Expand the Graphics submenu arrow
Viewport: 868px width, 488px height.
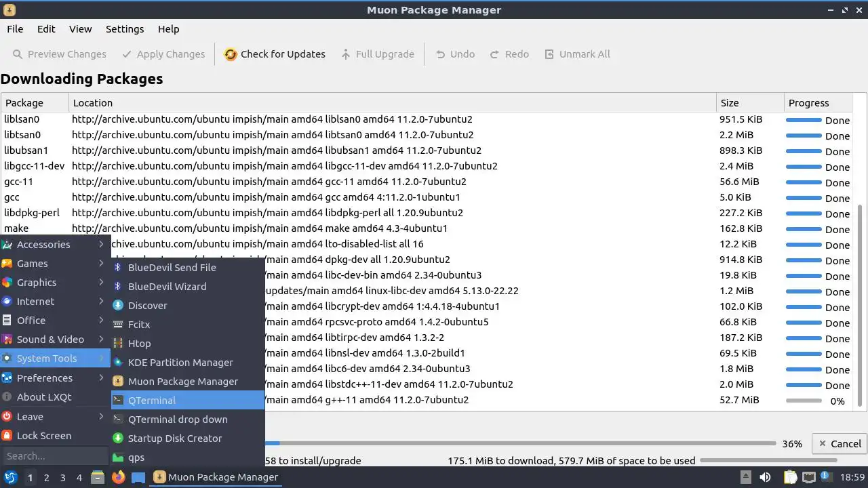click(101, 282)
